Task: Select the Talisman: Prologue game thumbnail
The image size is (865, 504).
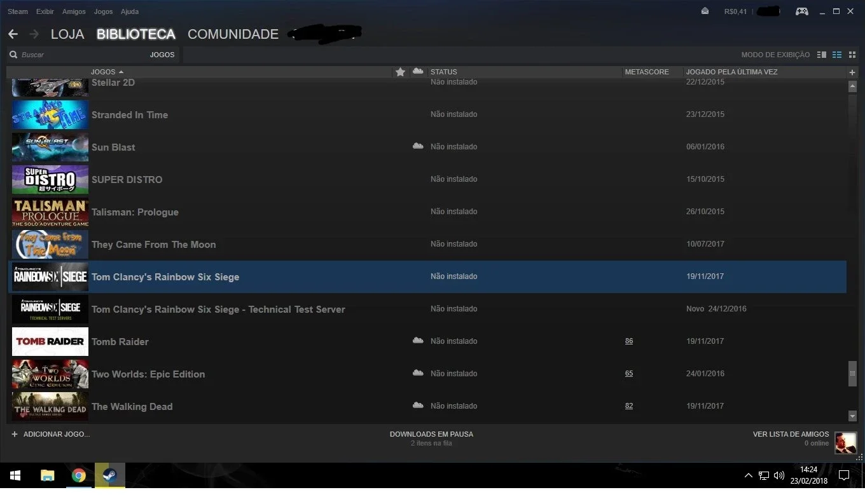Action: pyautogui.click(x=50, y=212)
